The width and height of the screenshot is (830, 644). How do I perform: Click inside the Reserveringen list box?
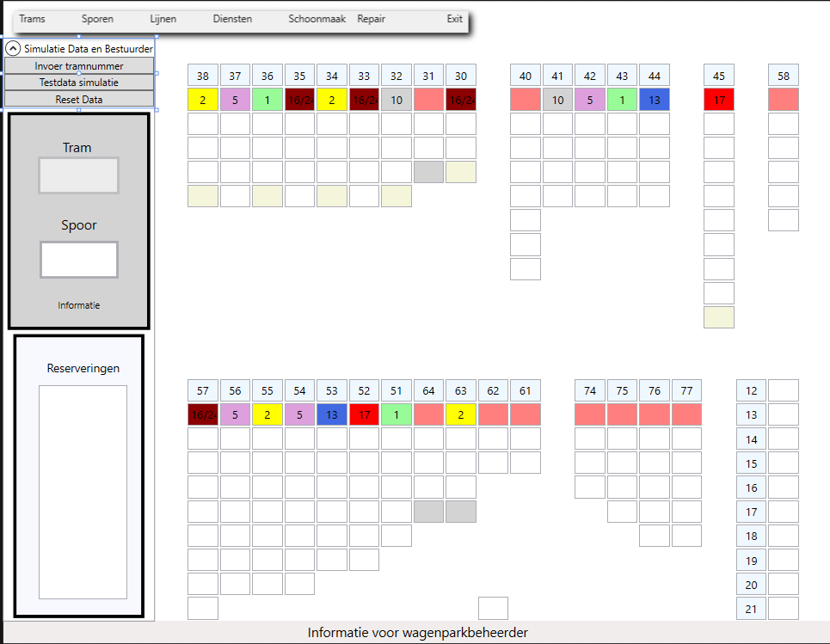83,492
